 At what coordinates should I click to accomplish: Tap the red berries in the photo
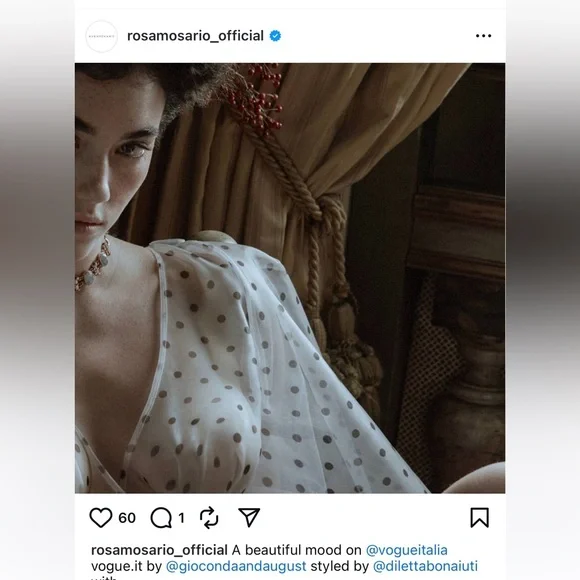pos(259,98)
